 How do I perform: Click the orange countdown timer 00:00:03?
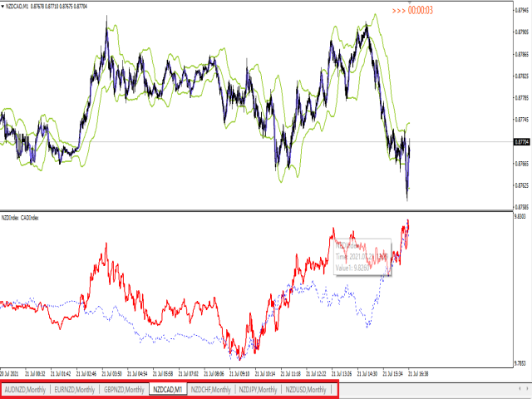click(x=421, y=11)
